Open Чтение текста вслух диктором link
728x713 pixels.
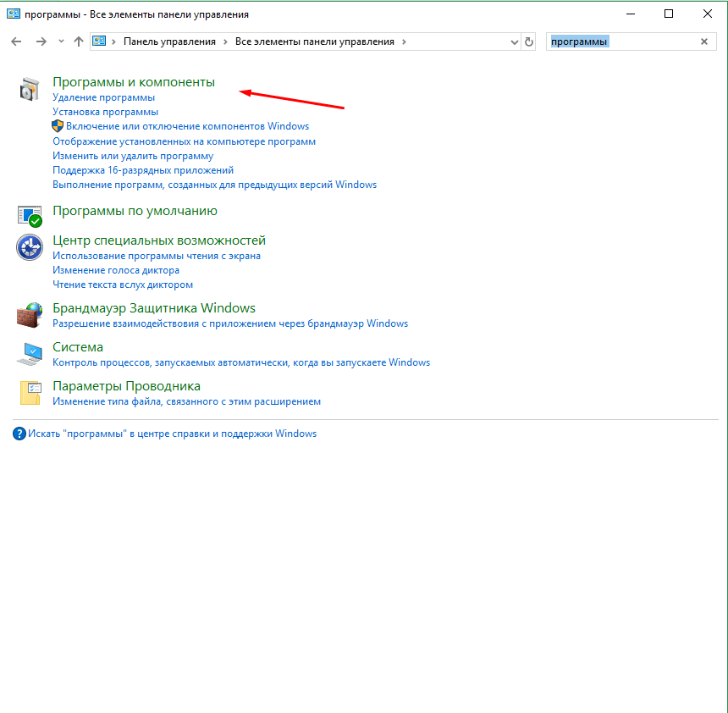[123, 285]
